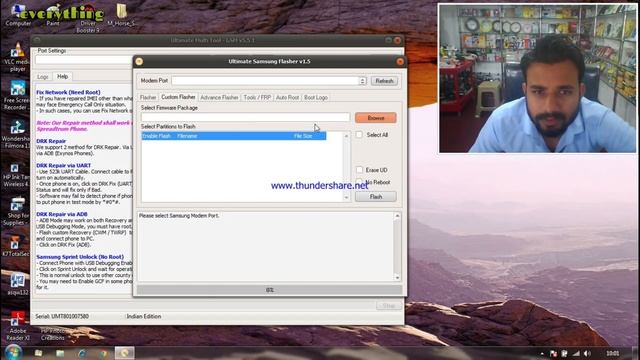
Task: Launch Google Chrome from taskbar
Action: pos(103,353)
